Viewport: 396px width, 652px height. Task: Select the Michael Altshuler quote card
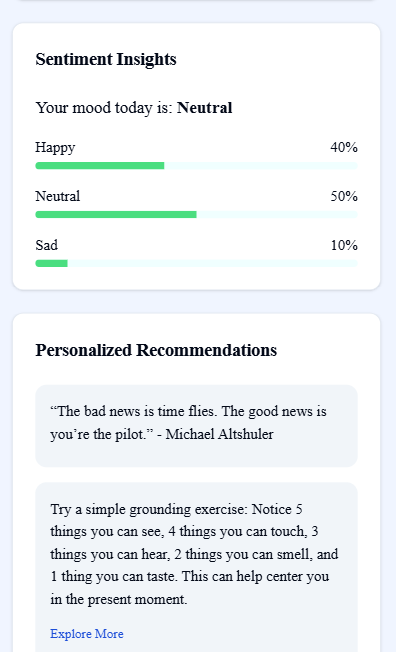point(196,426)
